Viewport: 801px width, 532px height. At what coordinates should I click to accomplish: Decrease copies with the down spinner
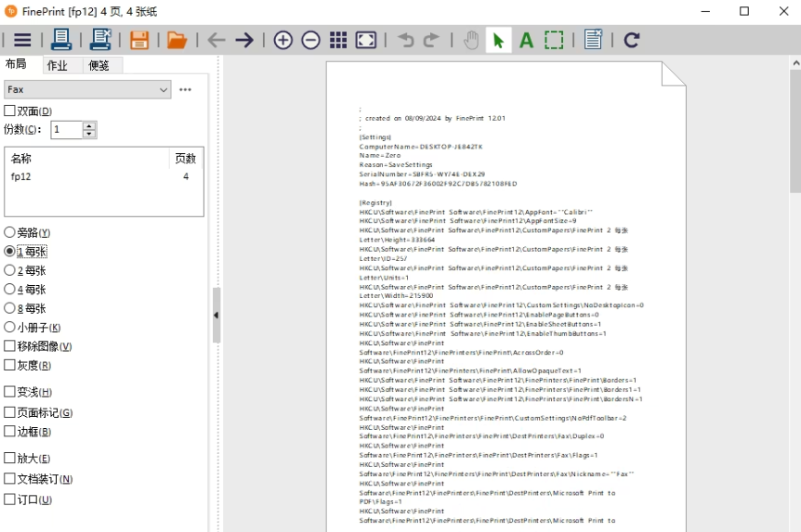pyautogui.click(x=89, y=134)
